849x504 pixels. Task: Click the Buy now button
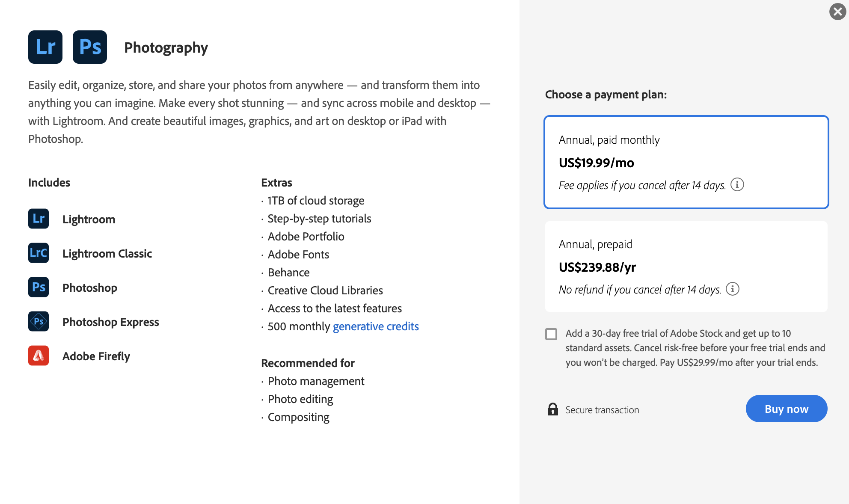pyautogui.click(x=786, y=409)
